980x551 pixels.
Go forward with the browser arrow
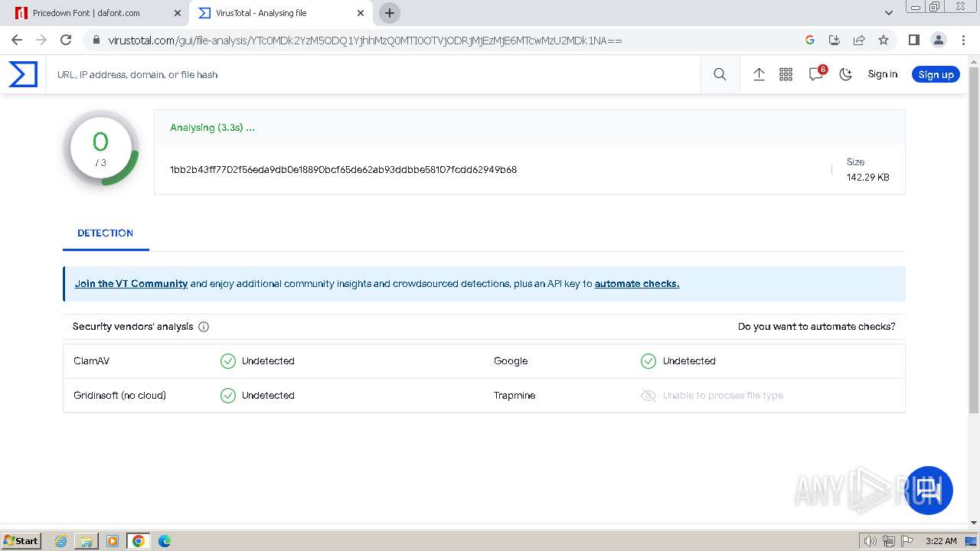(x=41, y=40)
